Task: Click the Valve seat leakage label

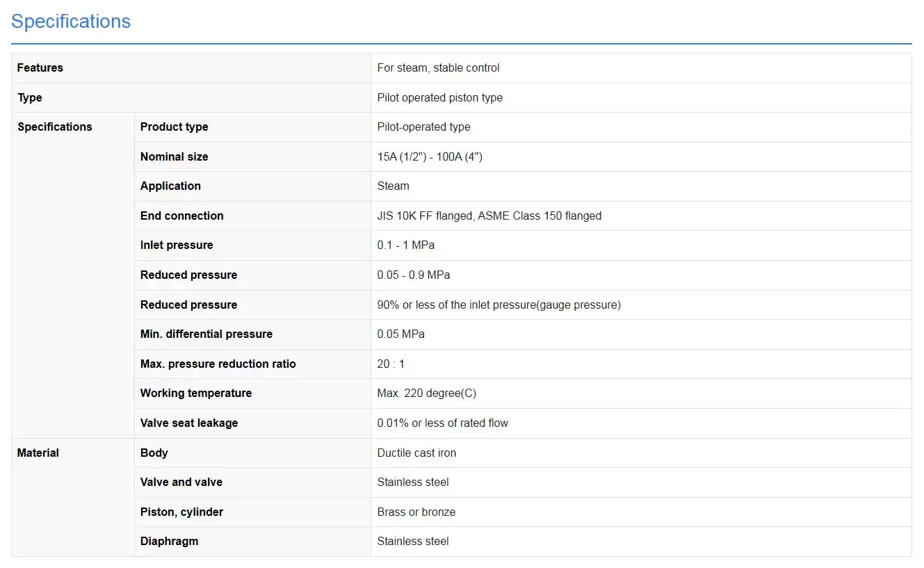Action: (189, 423)
